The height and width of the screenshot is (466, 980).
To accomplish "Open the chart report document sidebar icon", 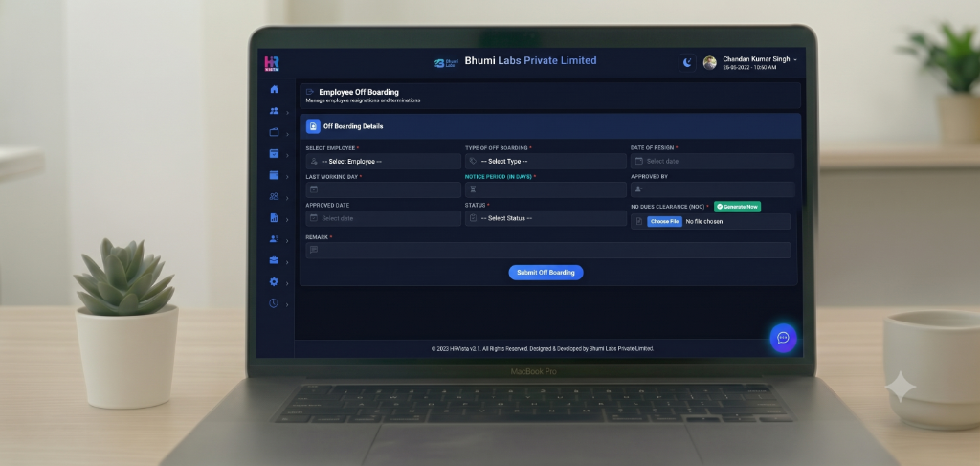I will coord(274,218).
